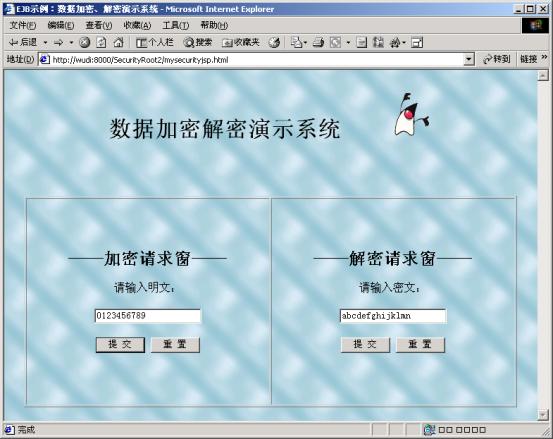Click the scrollbar down arrow

coord(543,415)
